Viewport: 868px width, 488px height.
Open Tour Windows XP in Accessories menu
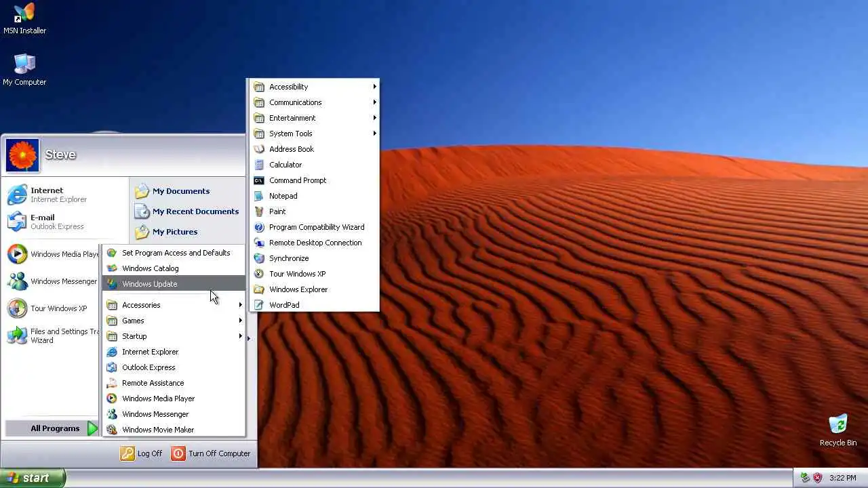coord(314,274)
